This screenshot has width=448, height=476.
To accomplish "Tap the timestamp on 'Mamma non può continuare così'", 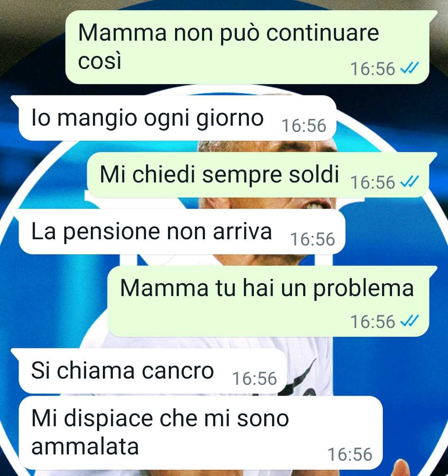I will 373,68.
